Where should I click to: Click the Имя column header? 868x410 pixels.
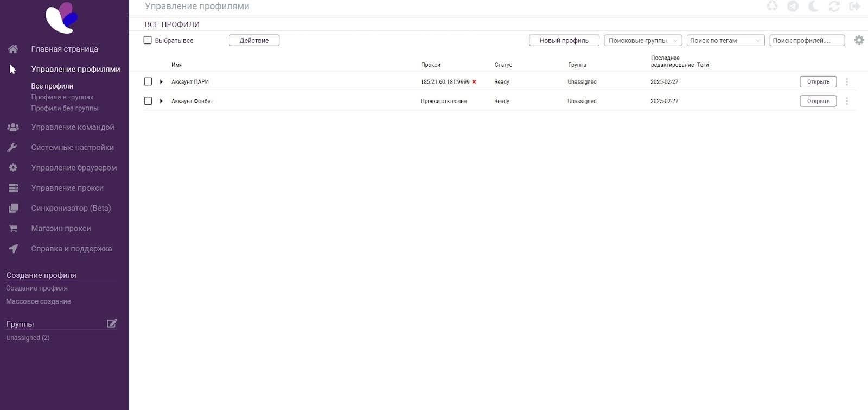pos(177,65)
